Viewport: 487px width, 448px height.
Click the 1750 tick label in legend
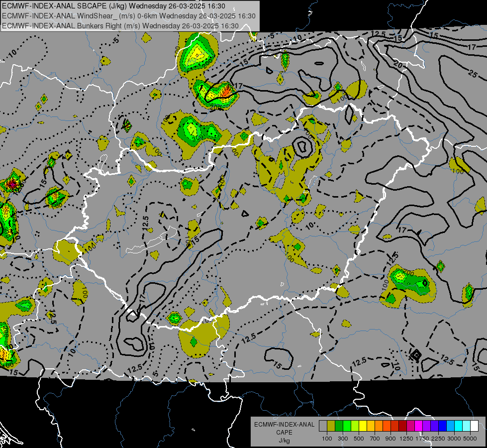(422, 439)
